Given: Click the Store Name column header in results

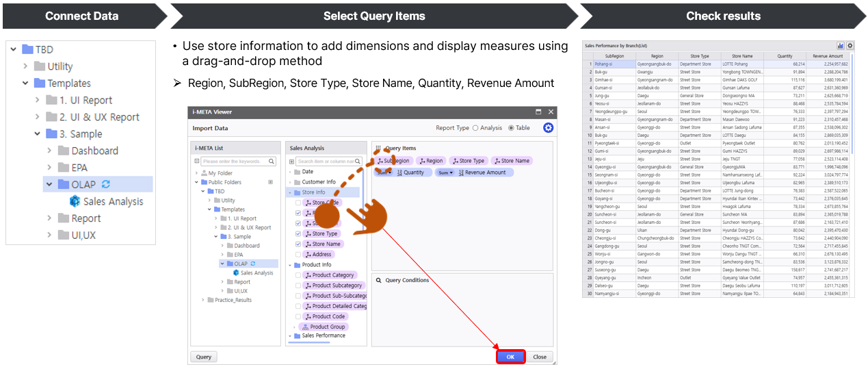Looking at the screenshot, I should coord(741,56).
